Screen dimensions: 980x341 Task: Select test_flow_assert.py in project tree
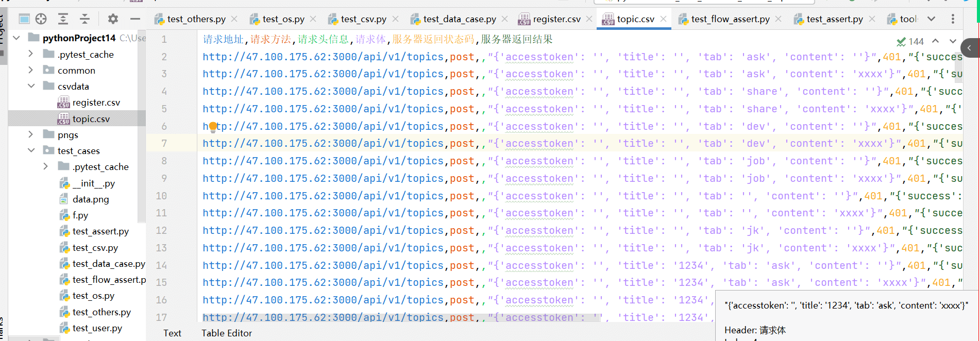pyautogui.click(x=109, y=280)
